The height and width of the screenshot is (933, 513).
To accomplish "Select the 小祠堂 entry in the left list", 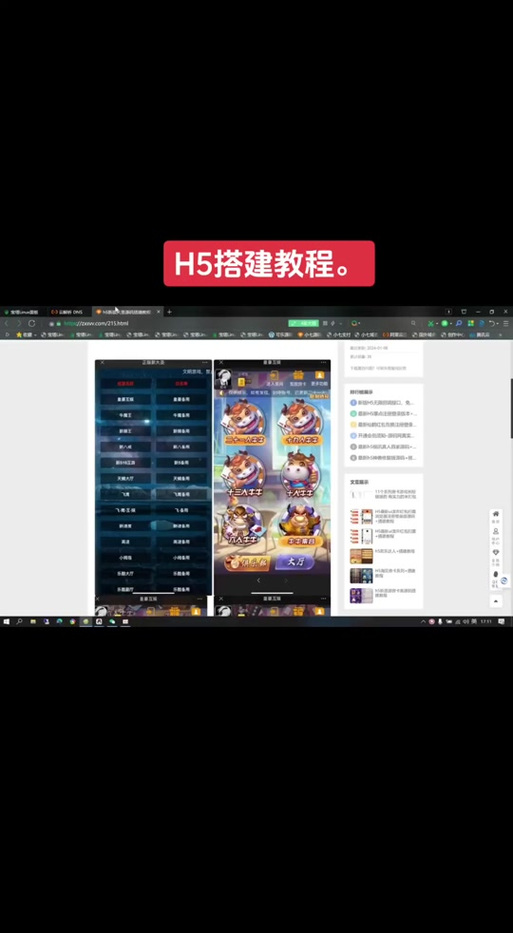I will 125,558.
